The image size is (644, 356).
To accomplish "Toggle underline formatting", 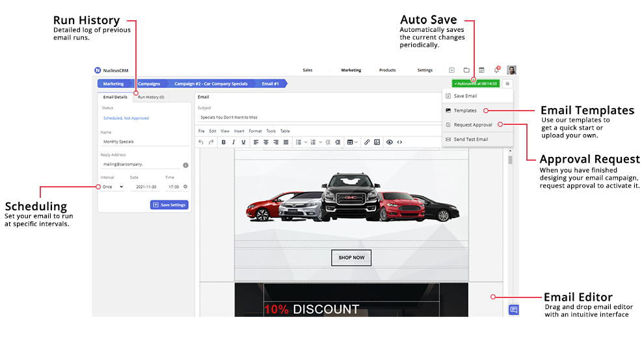I will click(x=243, y=143).
